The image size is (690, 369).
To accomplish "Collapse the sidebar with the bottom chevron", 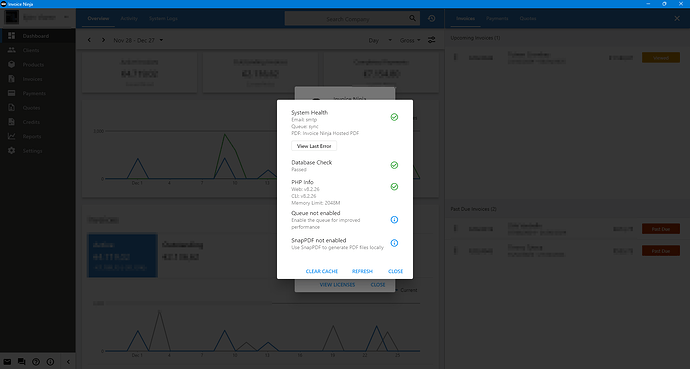I will pyautogui.click(x=68, y=362).
